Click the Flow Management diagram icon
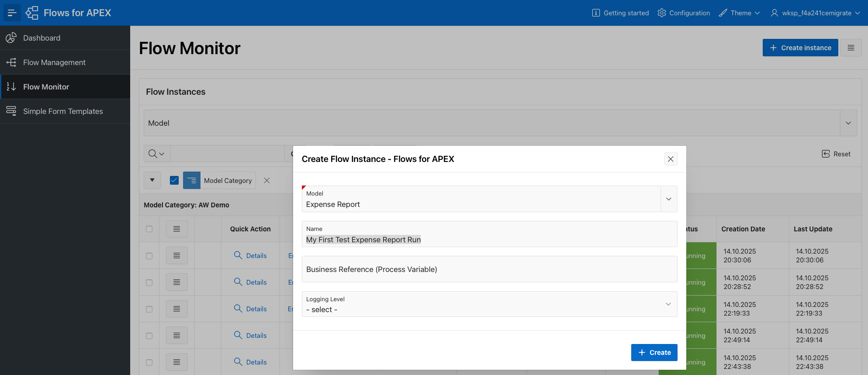 11,62
